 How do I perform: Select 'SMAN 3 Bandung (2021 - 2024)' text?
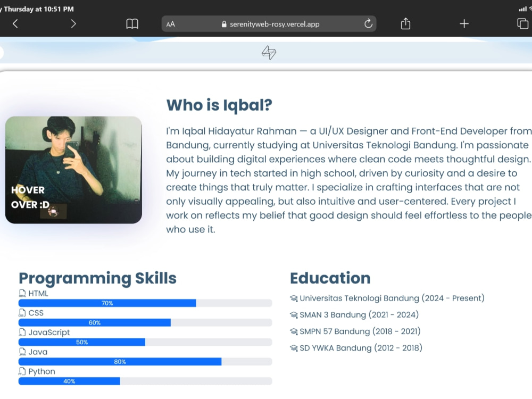[x=359, y=315]
